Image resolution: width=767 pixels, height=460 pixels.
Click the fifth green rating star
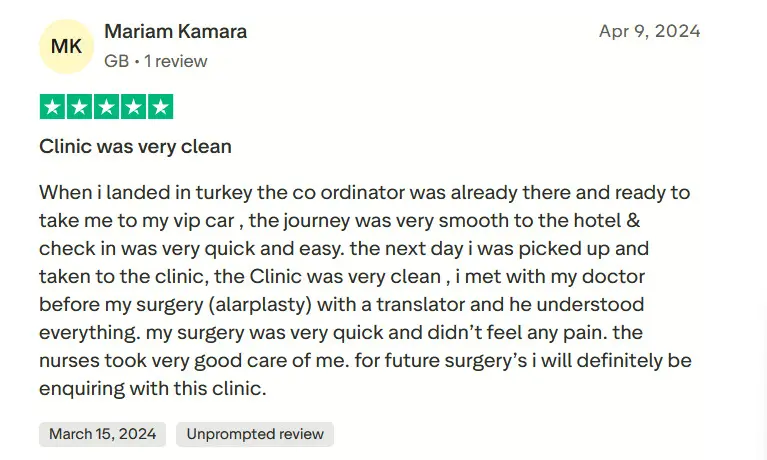click(x=160, y=107)
